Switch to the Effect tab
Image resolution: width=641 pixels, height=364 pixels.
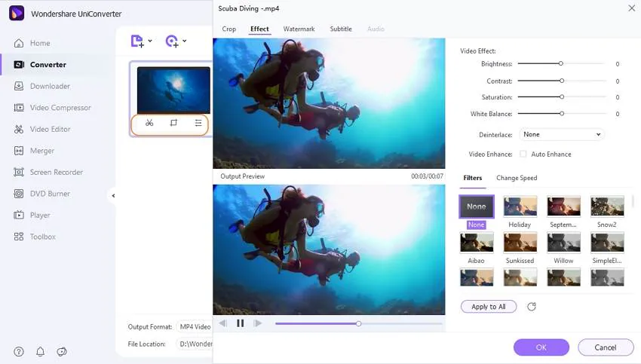click(259, 29)
